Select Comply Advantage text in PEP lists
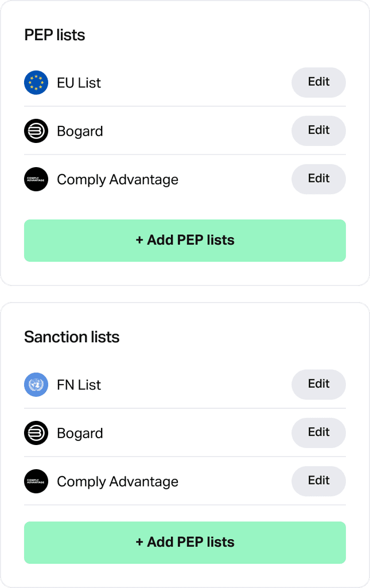 click(x=118, y=180)
